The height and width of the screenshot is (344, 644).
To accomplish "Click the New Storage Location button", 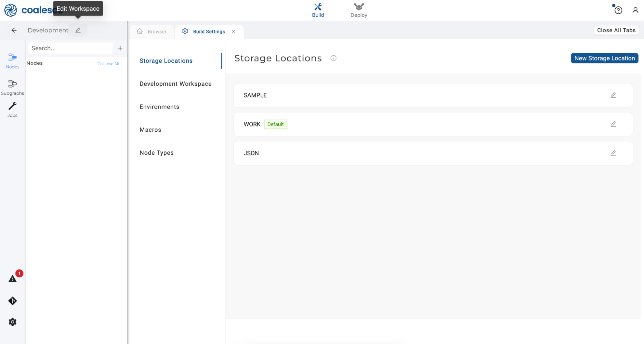I will [x=604, y=58].
